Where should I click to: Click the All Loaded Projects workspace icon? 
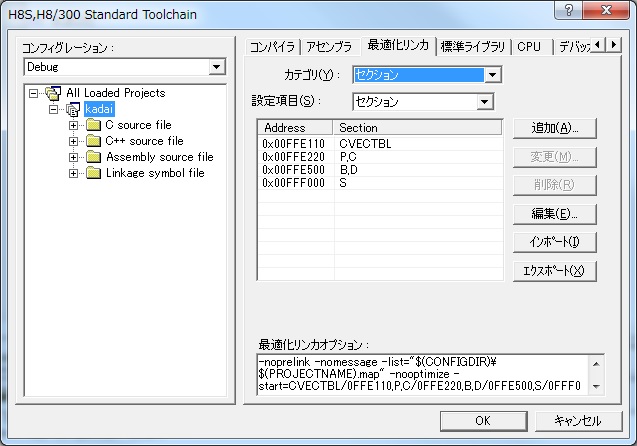pyautogui.click(x=54, y=93)
